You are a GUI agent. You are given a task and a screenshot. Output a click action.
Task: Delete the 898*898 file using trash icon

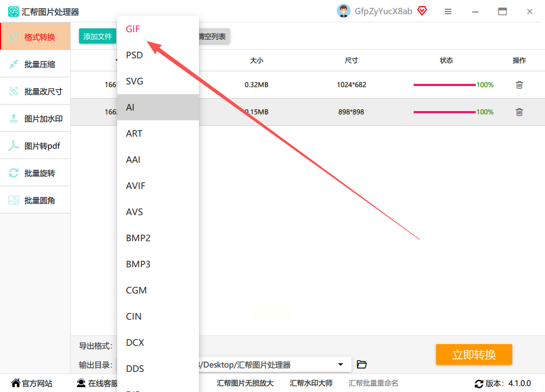pyautogui.click(x=519, y=112)
